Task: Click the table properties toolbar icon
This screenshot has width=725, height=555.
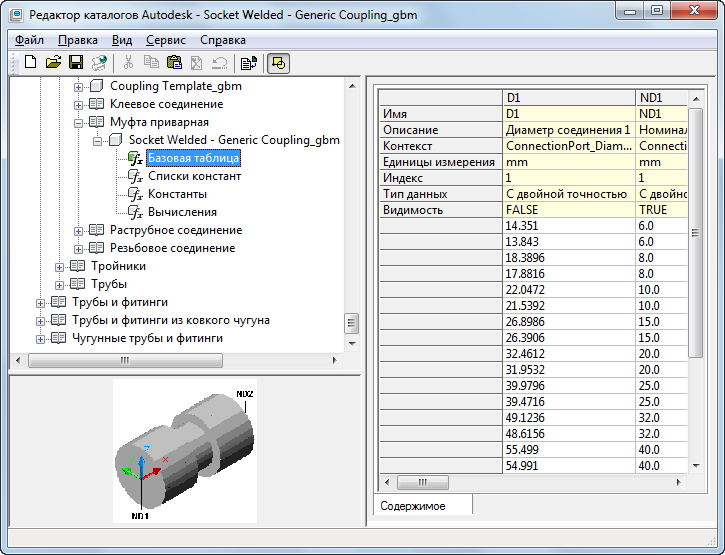Action: pos(249,63)
